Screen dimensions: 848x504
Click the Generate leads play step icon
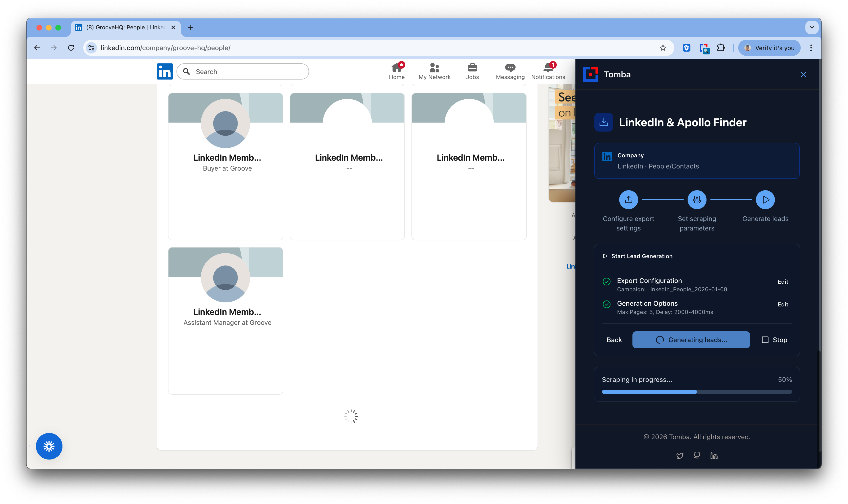click(765, 200)
